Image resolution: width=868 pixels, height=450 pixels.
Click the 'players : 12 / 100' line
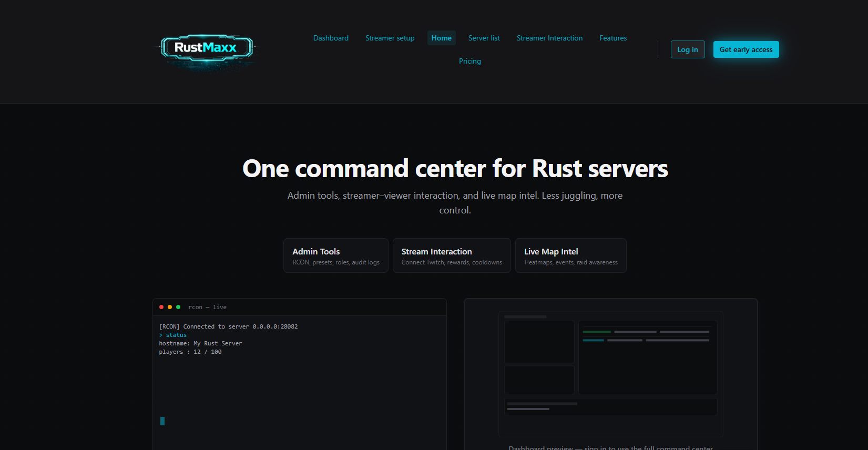click(x=190, y=352)
